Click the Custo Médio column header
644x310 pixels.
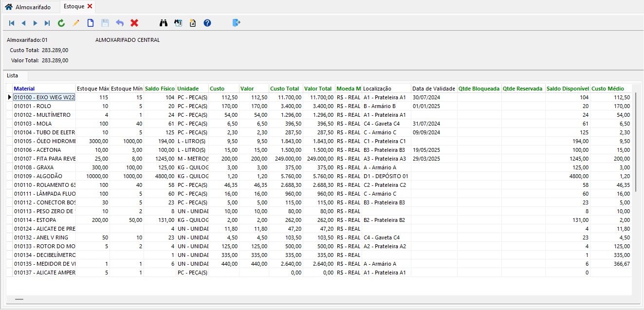tap(607, 89)
